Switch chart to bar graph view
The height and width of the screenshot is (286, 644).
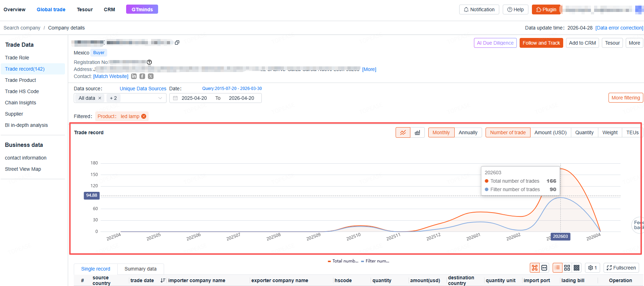pos(417,132)
